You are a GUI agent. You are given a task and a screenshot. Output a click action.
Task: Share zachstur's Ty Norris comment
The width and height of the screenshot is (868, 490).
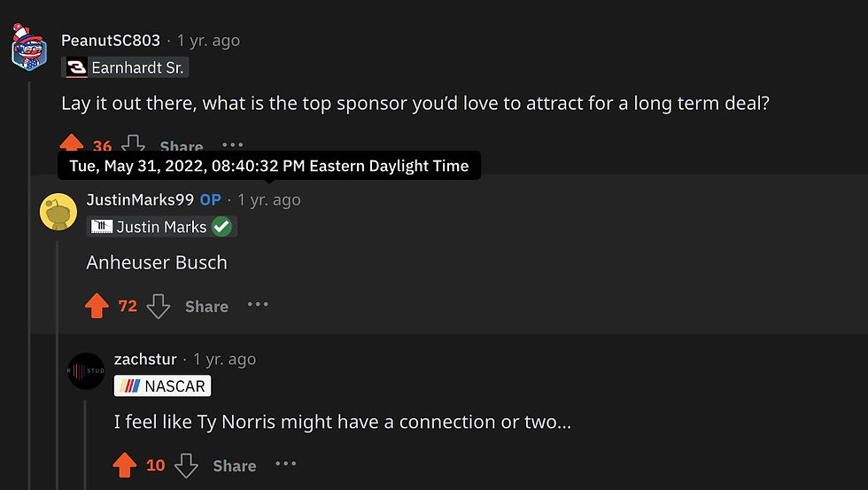234,465
